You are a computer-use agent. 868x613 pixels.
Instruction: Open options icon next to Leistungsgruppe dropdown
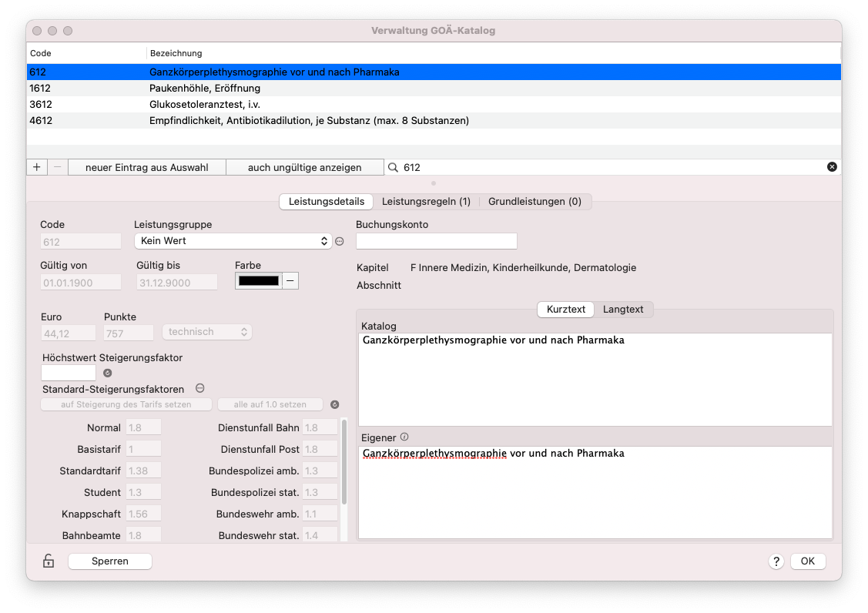(340, 242)
